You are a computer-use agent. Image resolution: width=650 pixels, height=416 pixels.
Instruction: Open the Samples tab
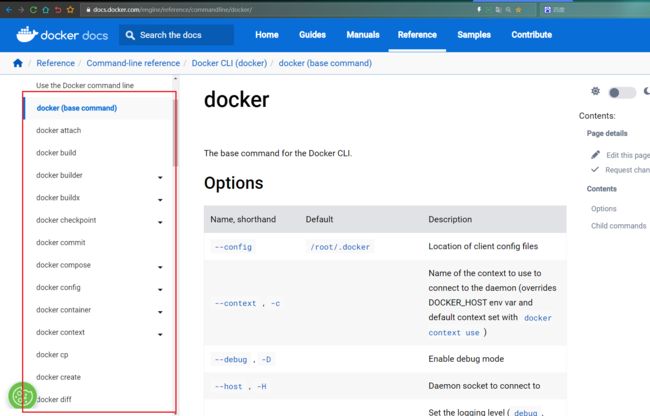pos(474,35)
